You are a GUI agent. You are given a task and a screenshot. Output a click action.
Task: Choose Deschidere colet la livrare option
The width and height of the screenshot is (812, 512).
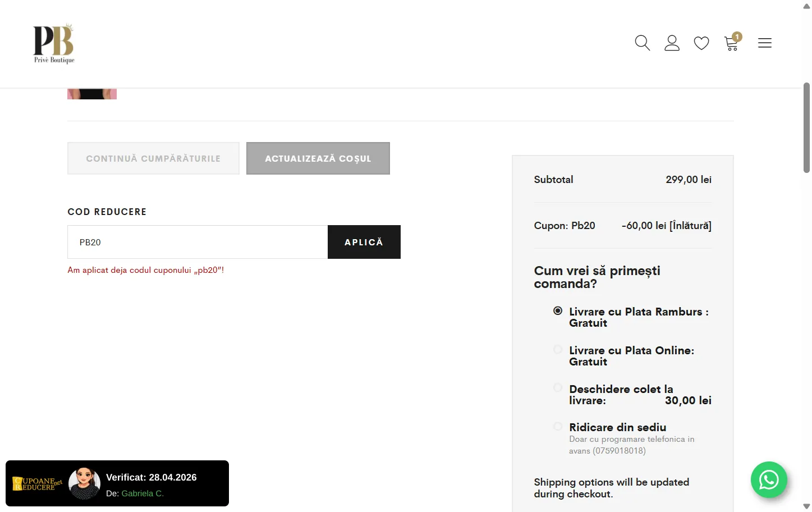[558, 388]
